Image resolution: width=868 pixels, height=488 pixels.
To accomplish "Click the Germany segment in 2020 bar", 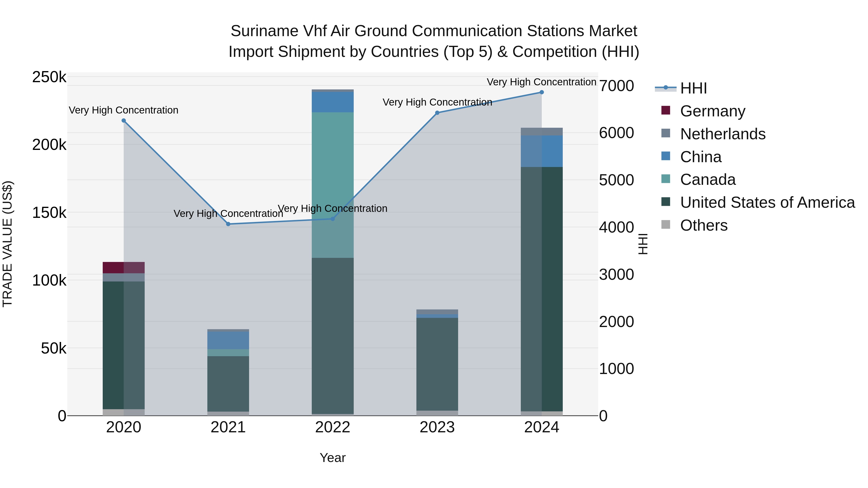I will 124,268.
